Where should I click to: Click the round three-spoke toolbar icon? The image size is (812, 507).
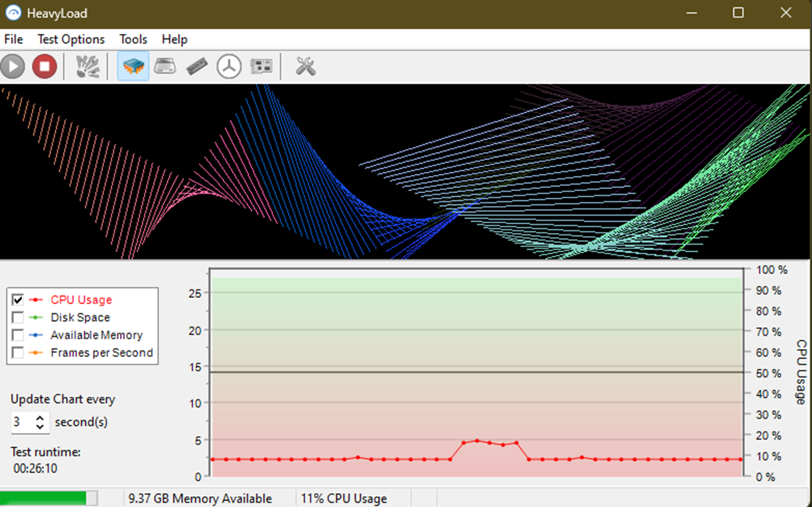229,66
